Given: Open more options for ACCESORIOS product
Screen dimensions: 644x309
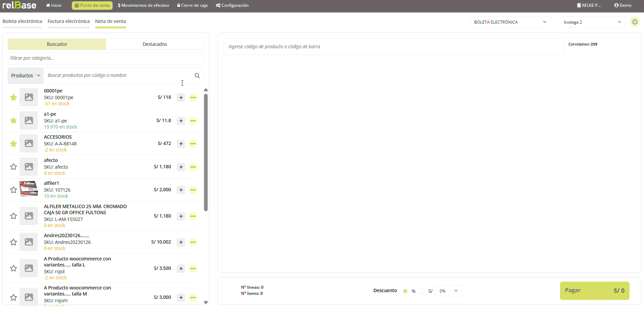Looking at the screenshot, I should 193,144.
